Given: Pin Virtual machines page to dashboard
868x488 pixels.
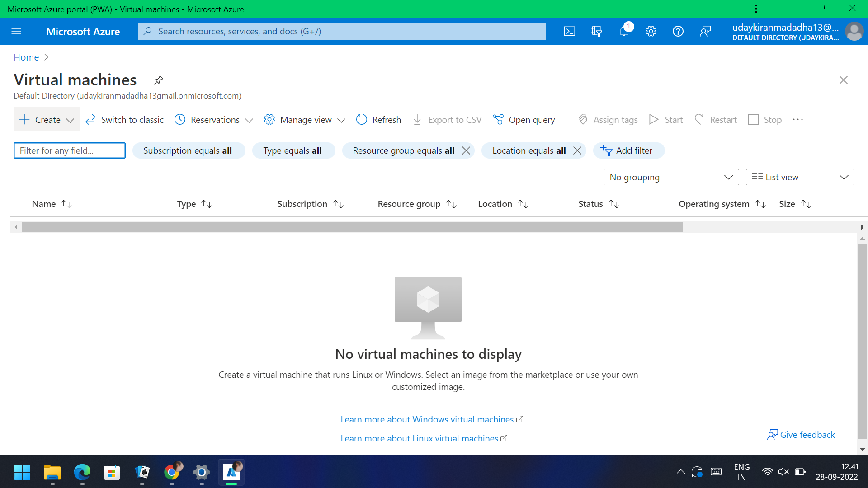Looking at the screenshot, I should 158,80.
